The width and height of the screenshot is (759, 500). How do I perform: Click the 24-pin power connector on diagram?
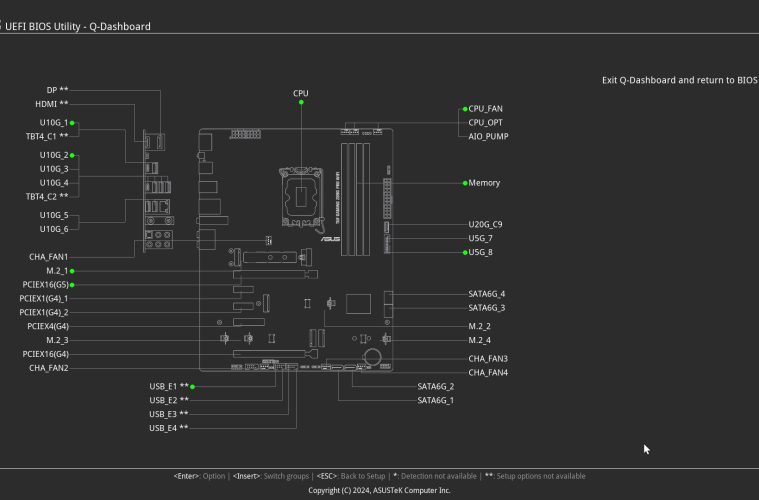387,199
